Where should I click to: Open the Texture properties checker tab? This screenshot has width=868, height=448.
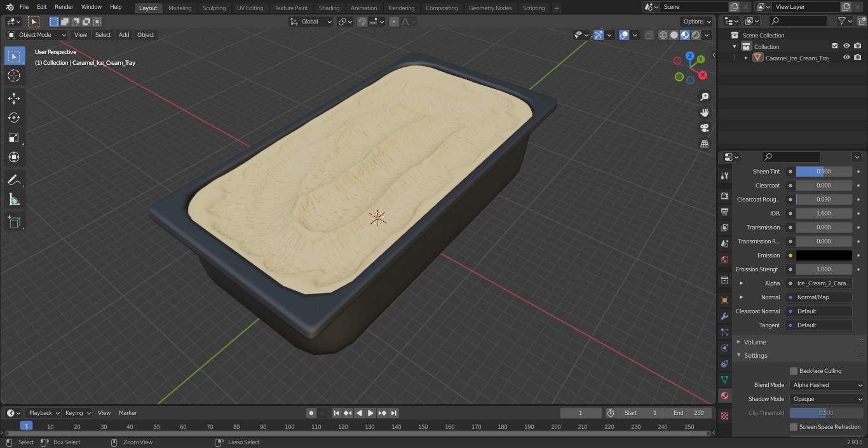tap(724, 416)
